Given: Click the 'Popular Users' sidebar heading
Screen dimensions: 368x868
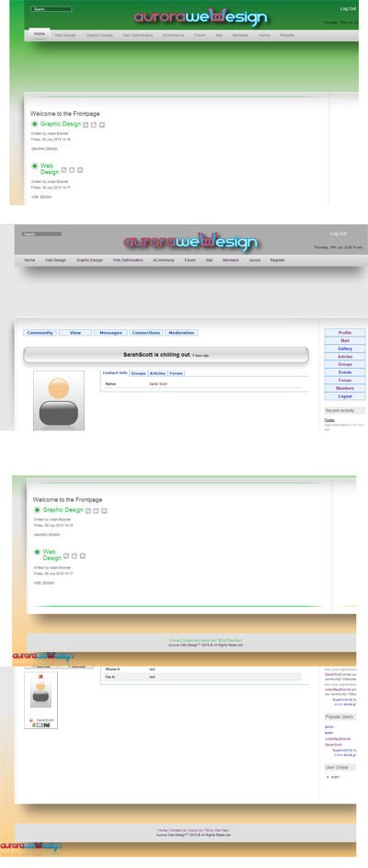Looking at the screenshot, I should pyautogui.click(x=339, y=717).
